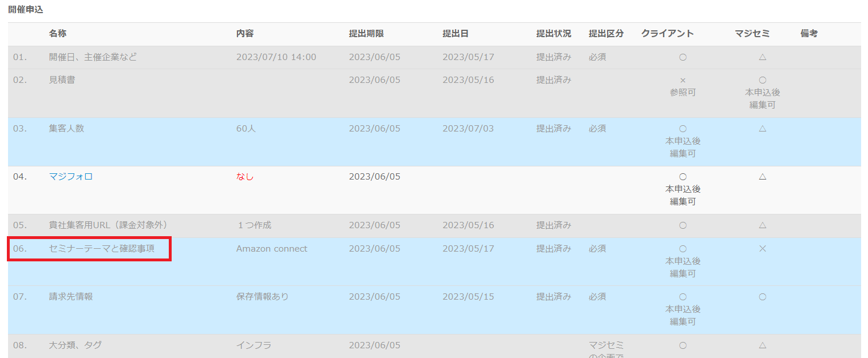This screenshot has height=358, width=868.
Task: Click the red なし content value
Action: (244, 177)
